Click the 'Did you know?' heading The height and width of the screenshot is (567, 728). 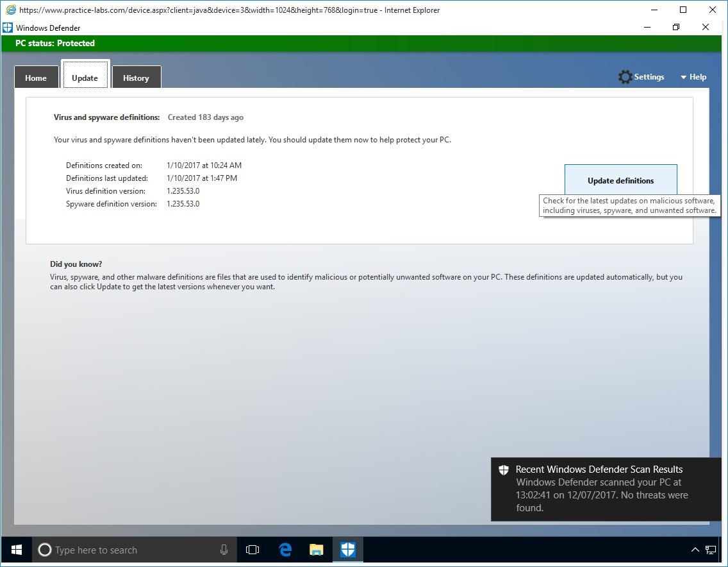(x=76, y=264)
